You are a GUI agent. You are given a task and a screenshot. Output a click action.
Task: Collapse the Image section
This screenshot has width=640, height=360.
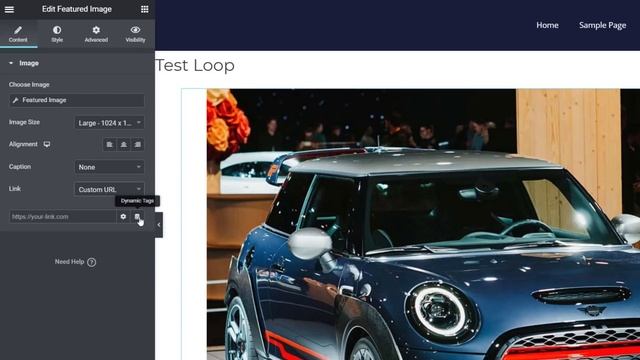click(77, 63)
